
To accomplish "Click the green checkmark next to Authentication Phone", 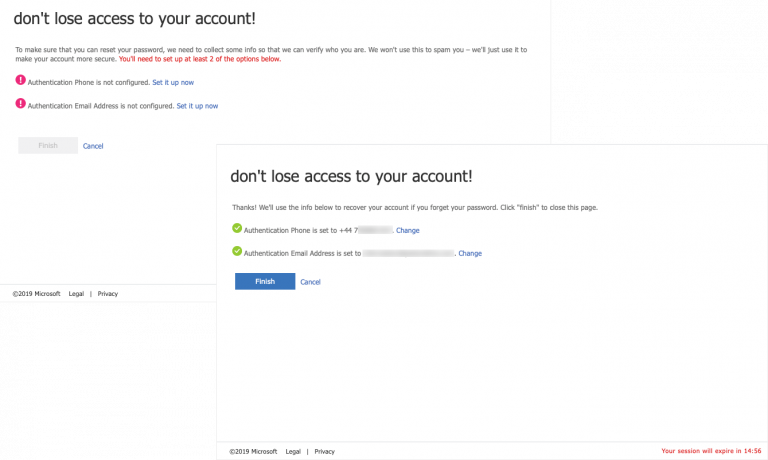I will tap(237, 228).
